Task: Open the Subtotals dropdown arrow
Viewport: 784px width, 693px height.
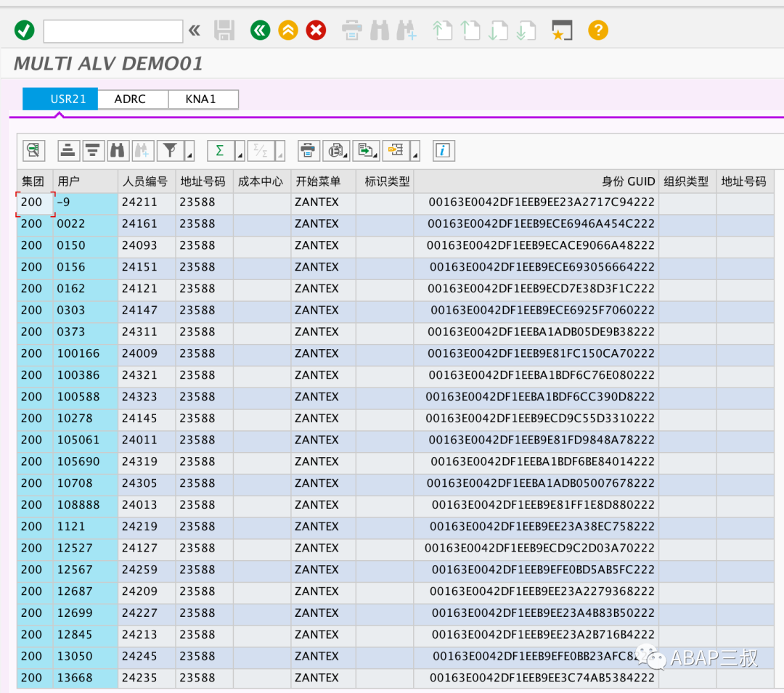Action: [280, 151]
